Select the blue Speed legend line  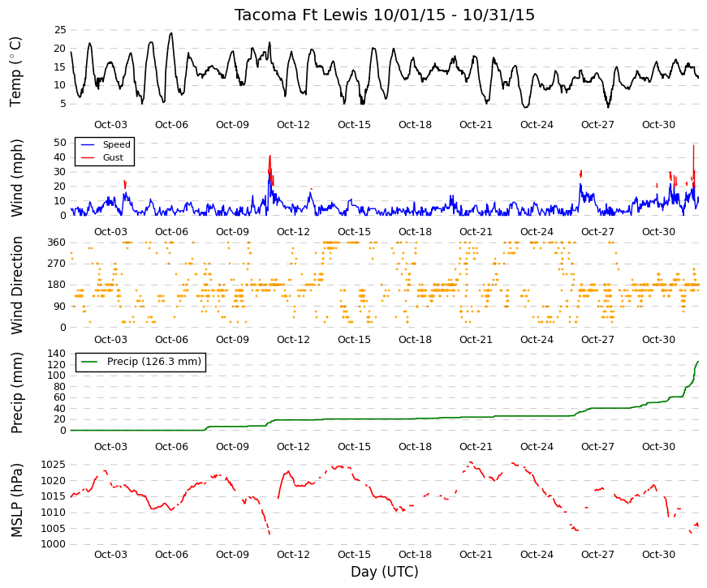pos(88,144)
